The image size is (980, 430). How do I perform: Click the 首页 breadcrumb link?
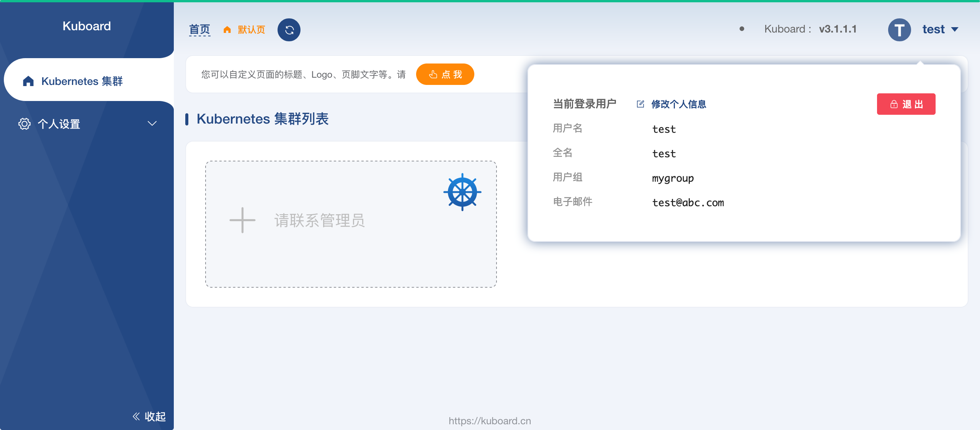tap(199, 29)
